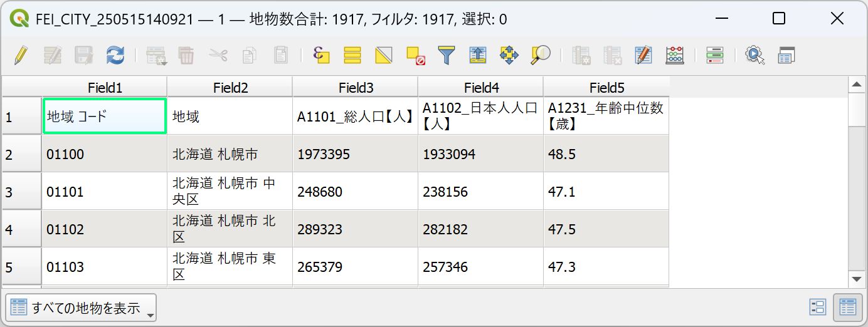The image size is (868, 327).
Task: Click the grayed new field icon
Action: click(x=581, y=55)
